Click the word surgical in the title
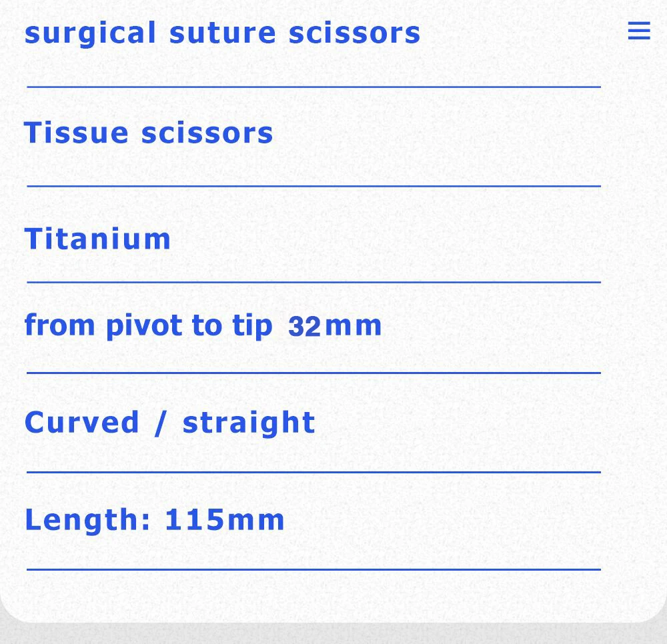This screenshot has height=644, width=667. [90, 34]
